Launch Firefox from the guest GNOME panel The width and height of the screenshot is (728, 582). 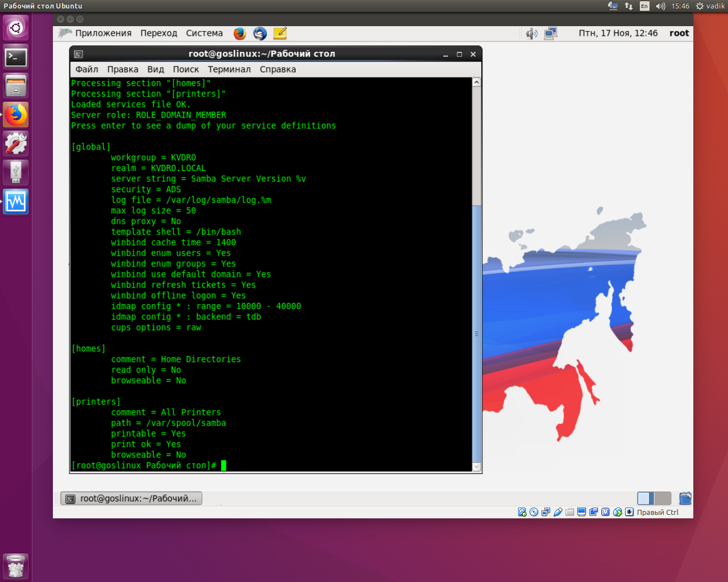240,34
